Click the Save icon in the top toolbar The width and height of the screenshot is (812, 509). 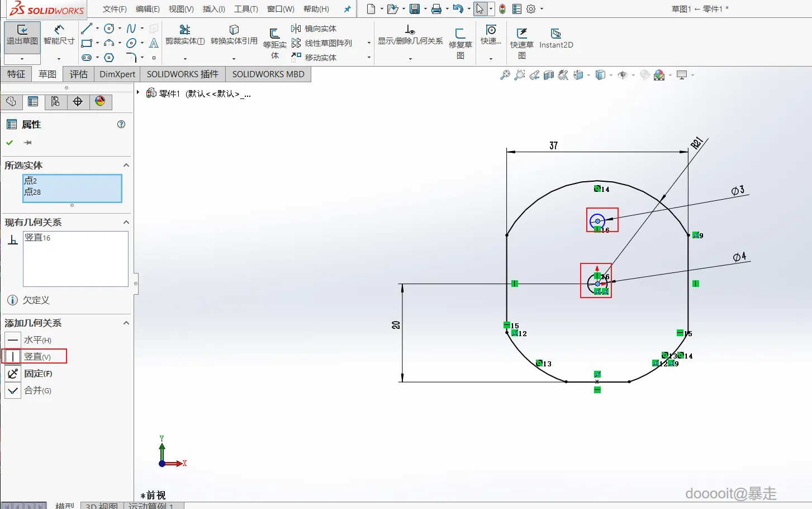[x=414, y=9]
